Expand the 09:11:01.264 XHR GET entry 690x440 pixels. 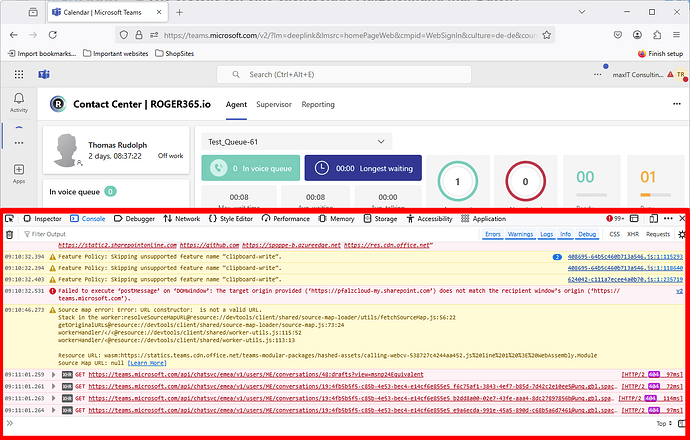(x=54, y=410)
